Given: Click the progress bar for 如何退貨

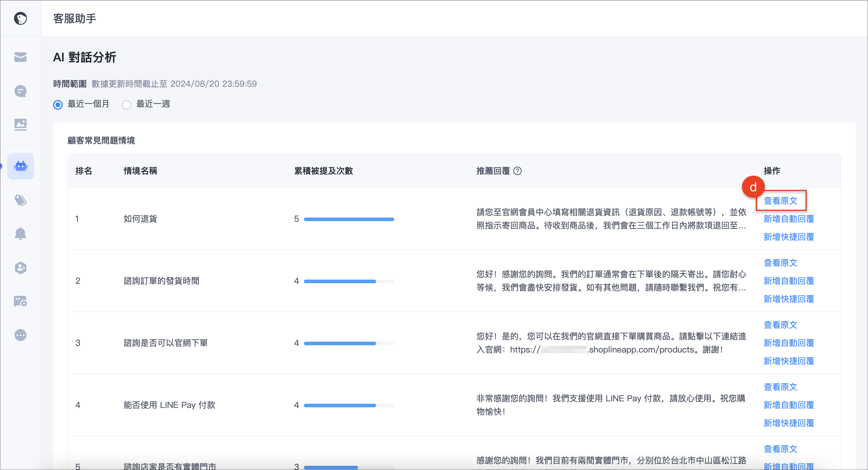Looking at the screenshot, I should click(349, 219).
